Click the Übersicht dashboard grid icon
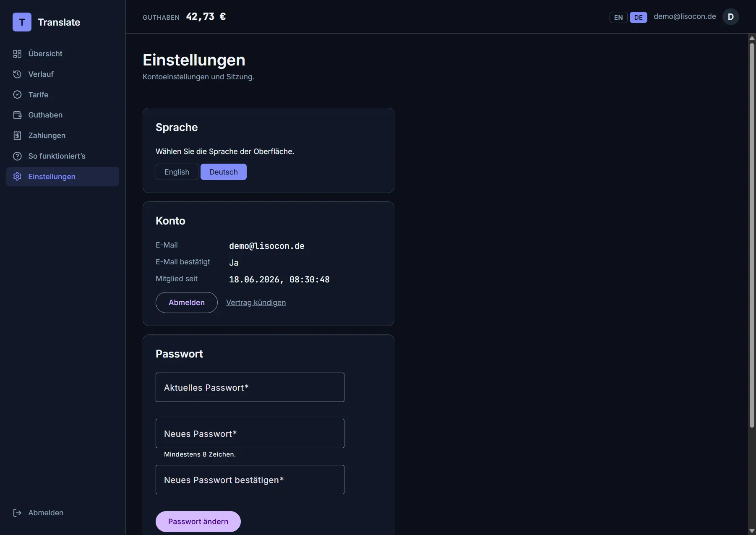756x535 pixels. click(17, 54)
